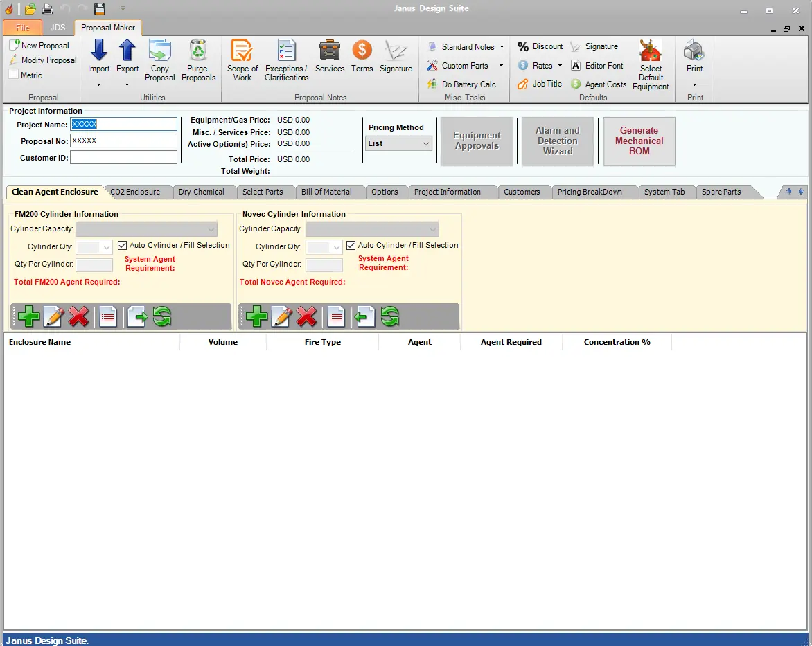
Task: Switch to the Dry Chemical tab
Action: tap(202, 192)
